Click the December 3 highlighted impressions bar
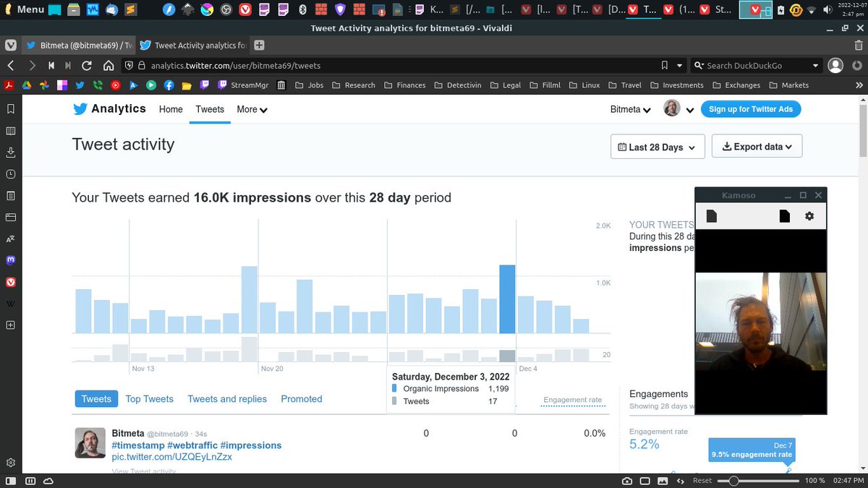Viewport: 868px width, 488px height. pos(507,299)
